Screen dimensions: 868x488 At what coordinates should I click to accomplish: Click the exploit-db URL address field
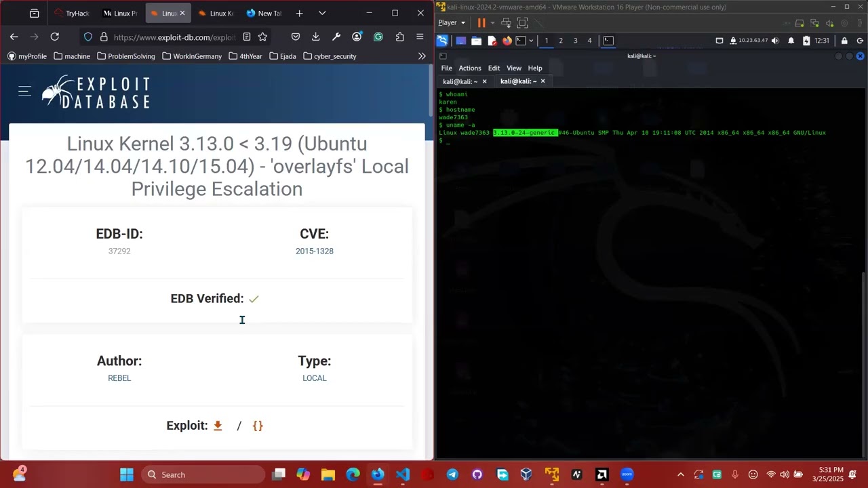tap(174, 37)
